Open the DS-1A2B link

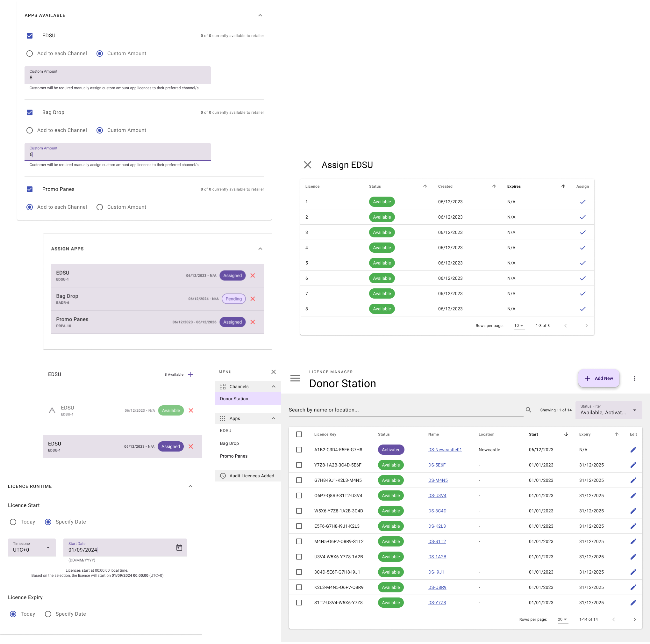tap(437, 557)
